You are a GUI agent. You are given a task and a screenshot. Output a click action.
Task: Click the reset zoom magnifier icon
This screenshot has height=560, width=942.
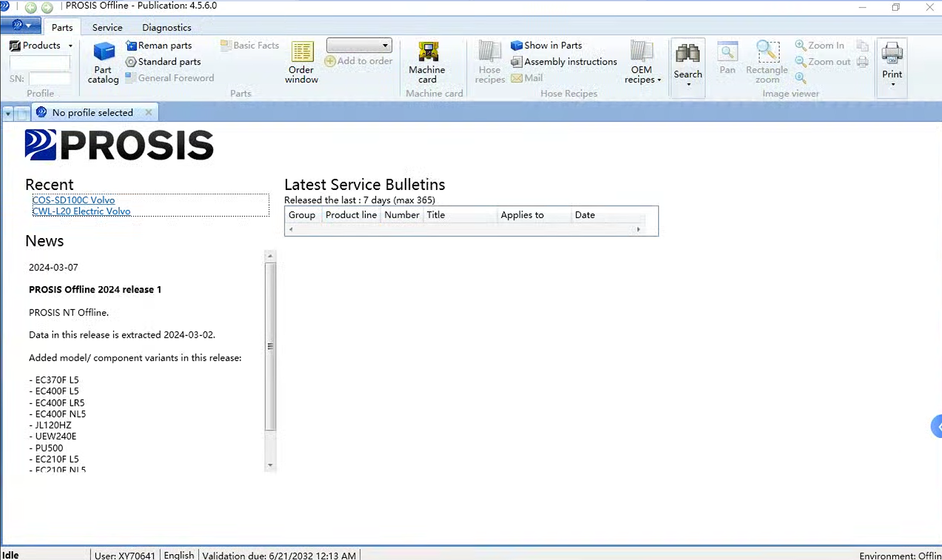coord(801,78)
